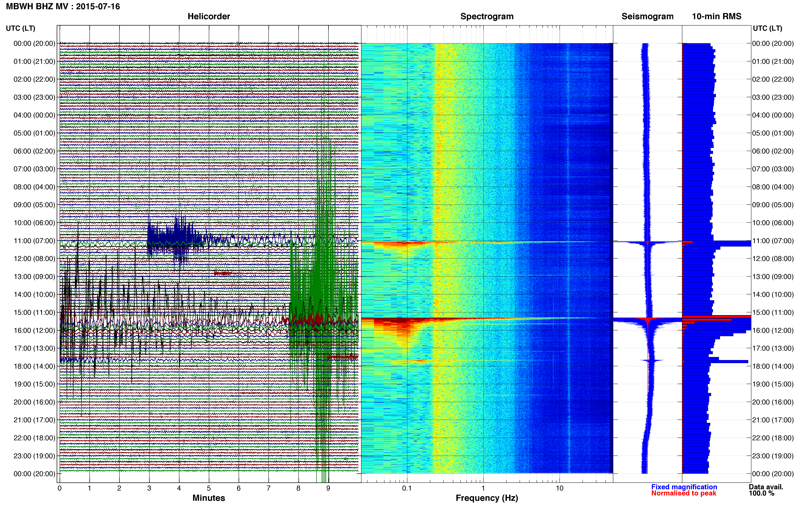
Task: Click the left '21:00 (17:00)' time label
Action: (x=34, y=420)
